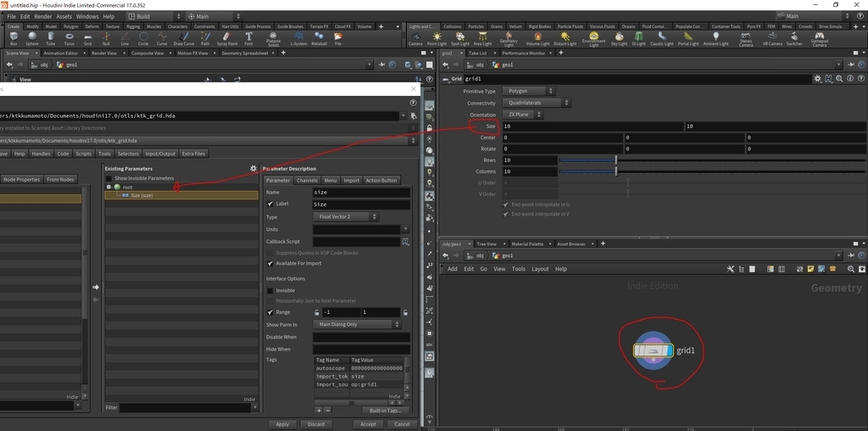Select the grid1 node in network

(x=654, y=350)
